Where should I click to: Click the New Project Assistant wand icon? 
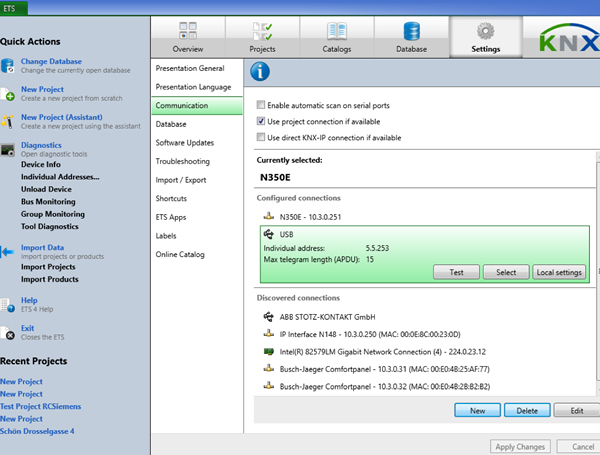(7, 122)
